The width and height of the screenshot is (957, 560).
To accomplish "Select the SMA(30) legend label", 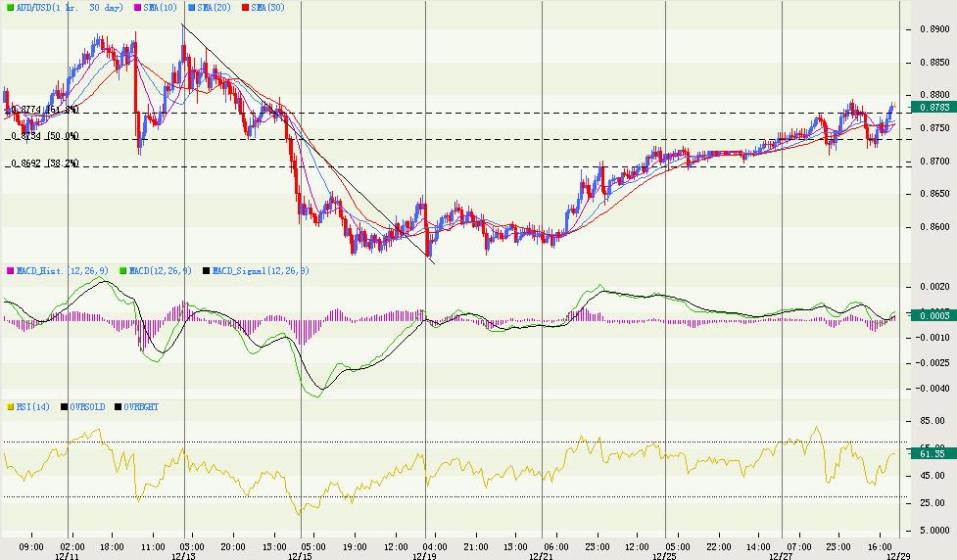I will pos(268,8).
